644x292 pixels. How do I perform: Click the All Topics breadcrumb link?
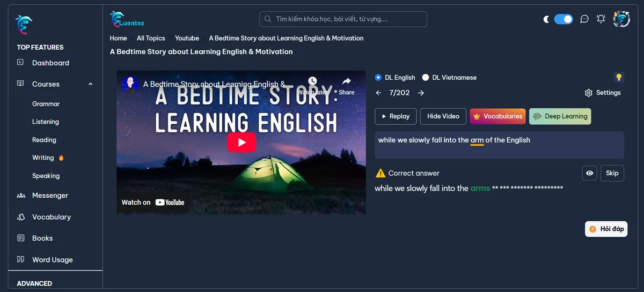[x=151, y=38]
